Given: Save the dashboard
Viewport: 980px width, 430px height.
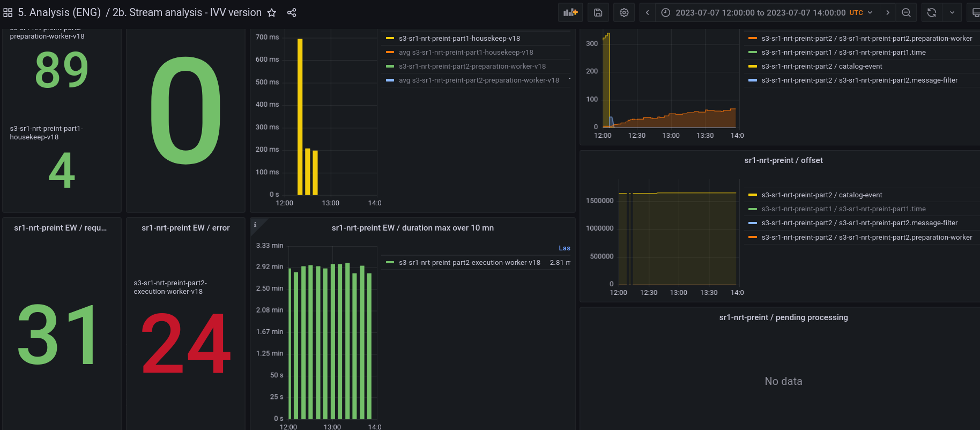Looking at the screenshot, I should coord(598,12).
